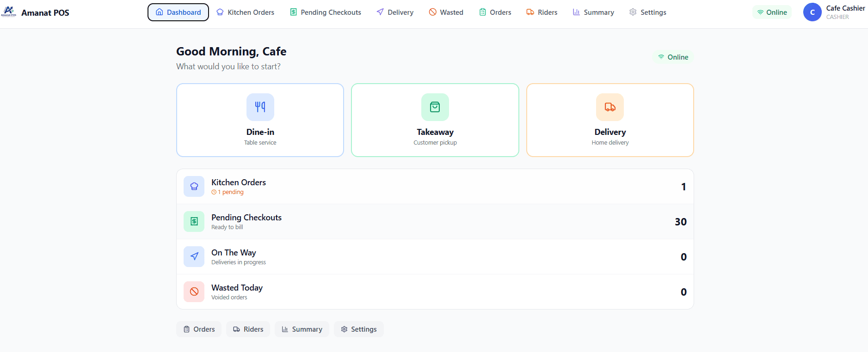The width and height of the screenshot is (868, 352).
Task: Click the Amanat POS logo icon
Action: click(8, 12)
